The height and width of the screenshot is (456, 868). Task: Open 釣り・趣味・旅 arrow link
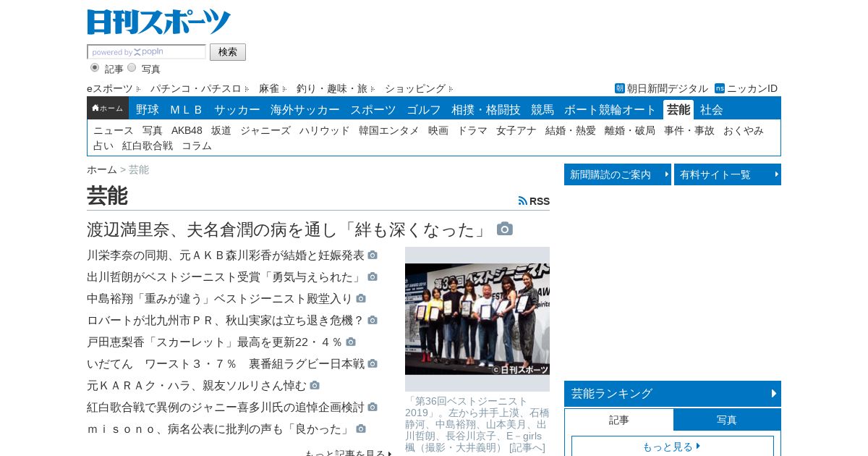click(336, 88)
